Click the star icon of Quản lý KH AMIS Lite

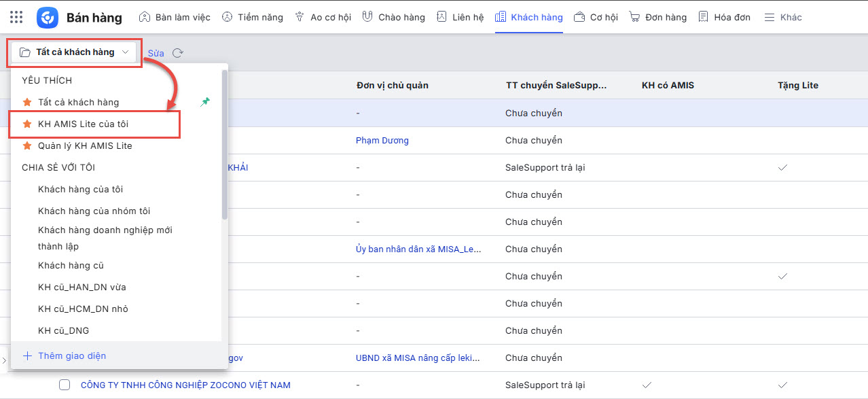pos(27,146)
